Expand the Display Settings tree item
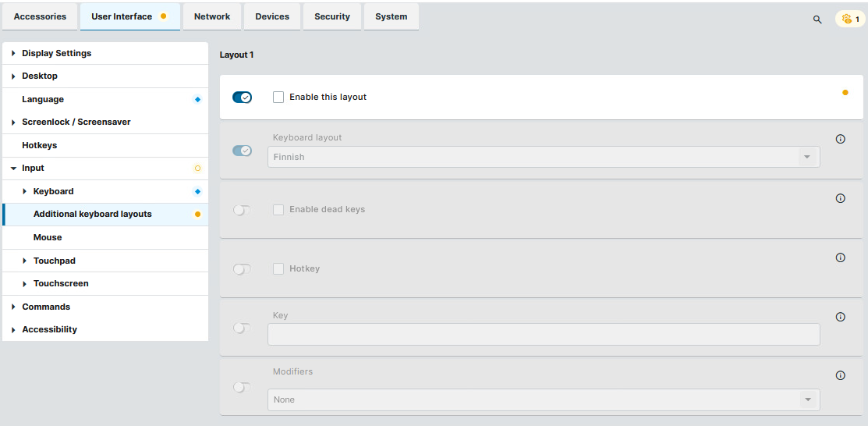Viewport: 868px width, 426px height. (14, 53)
